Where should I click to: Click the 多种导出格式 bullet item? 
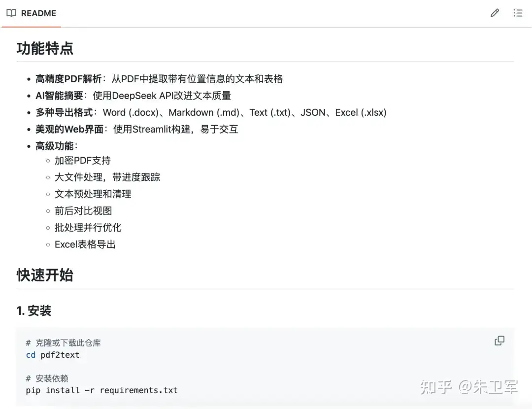click(x=211, y=112)
